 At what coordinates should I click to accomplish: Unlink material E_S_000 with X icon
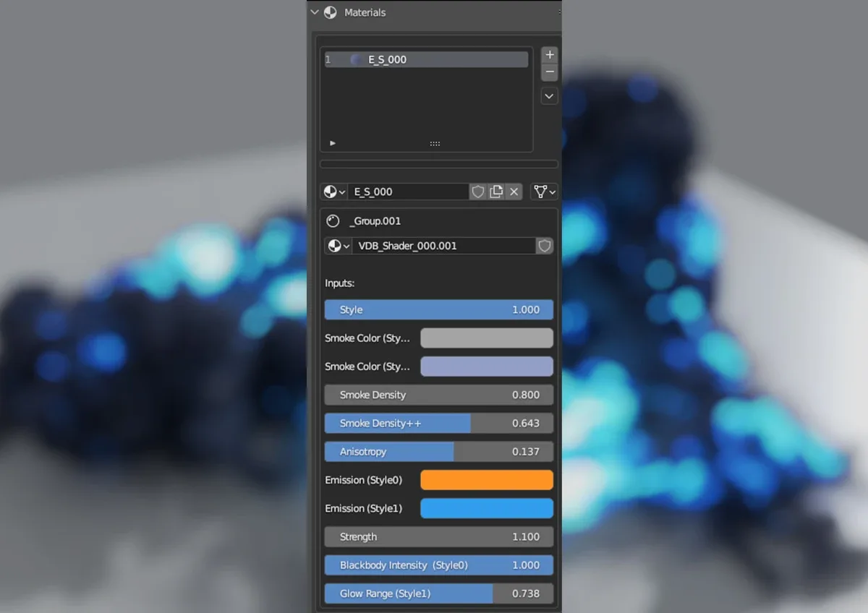point(514,192)
